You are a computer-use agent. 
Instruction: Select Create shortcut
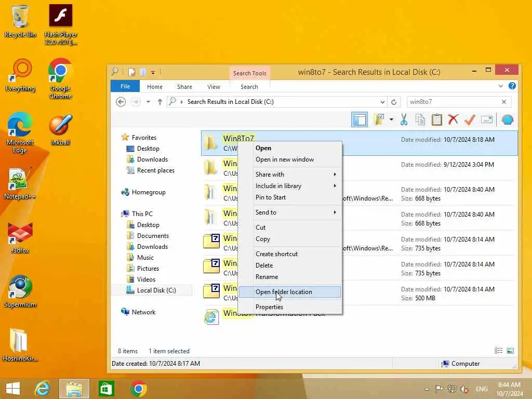click(290, 254)
